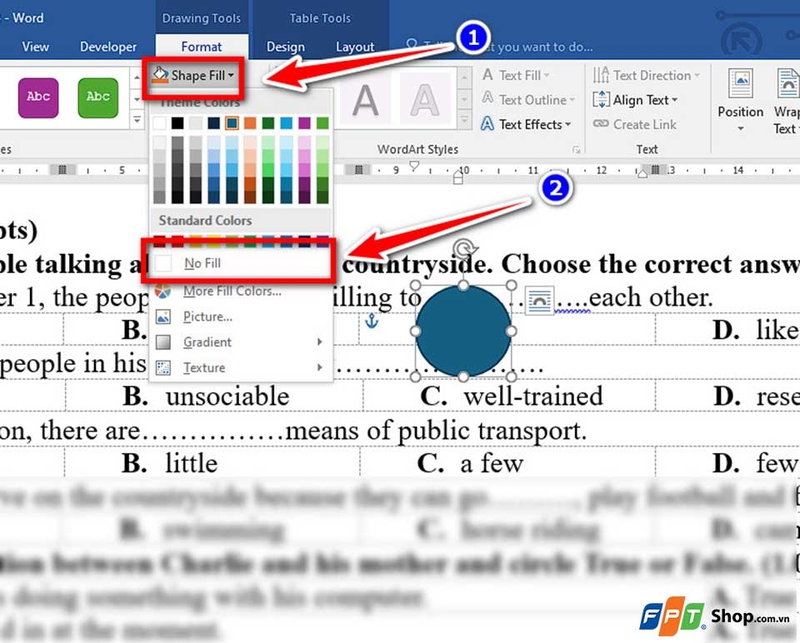Viewport: 800px width, 643px height.
Task: Select the purple Abc shape style
Action: coord(38,97)
